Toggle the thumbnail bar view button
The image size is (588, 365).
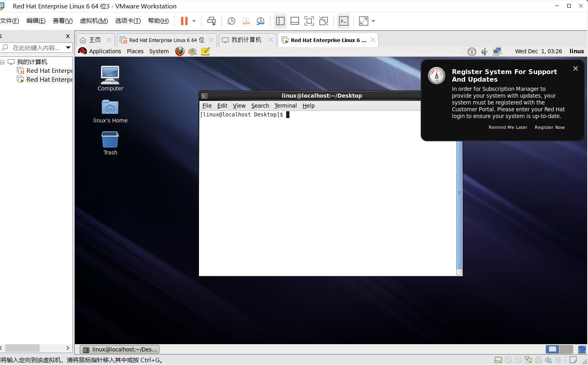pyautogui.click(x=295, y=21)
